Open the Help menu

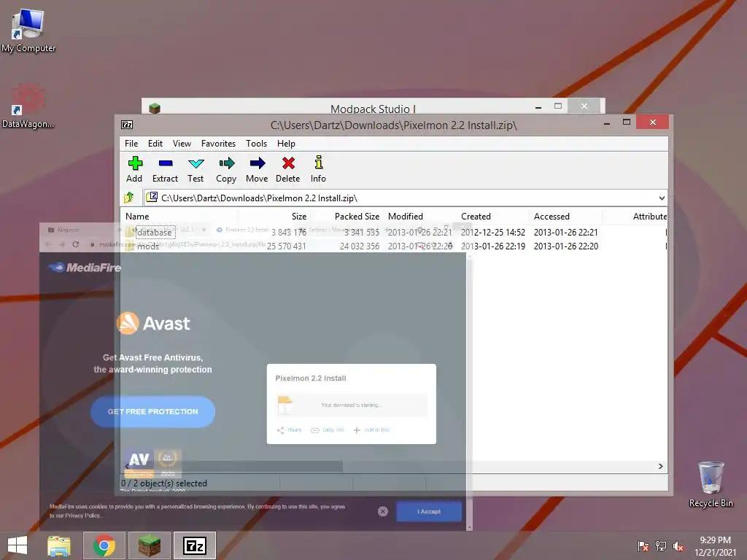(x=286, y=144)
